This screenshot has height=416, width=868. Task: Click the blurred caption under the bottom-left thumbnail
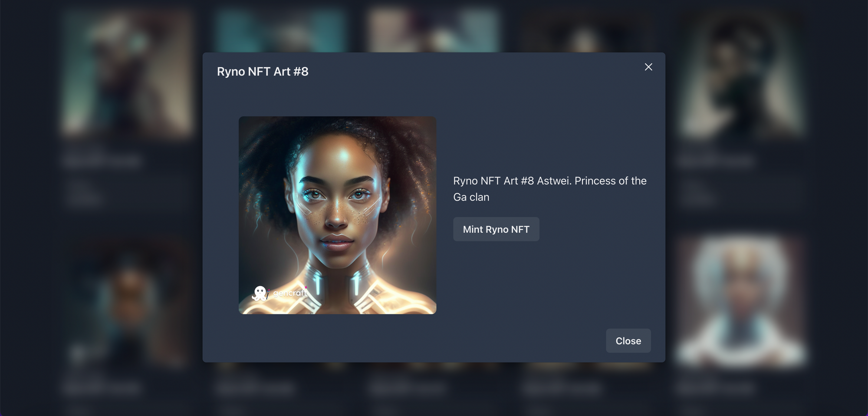coord(102,388)
